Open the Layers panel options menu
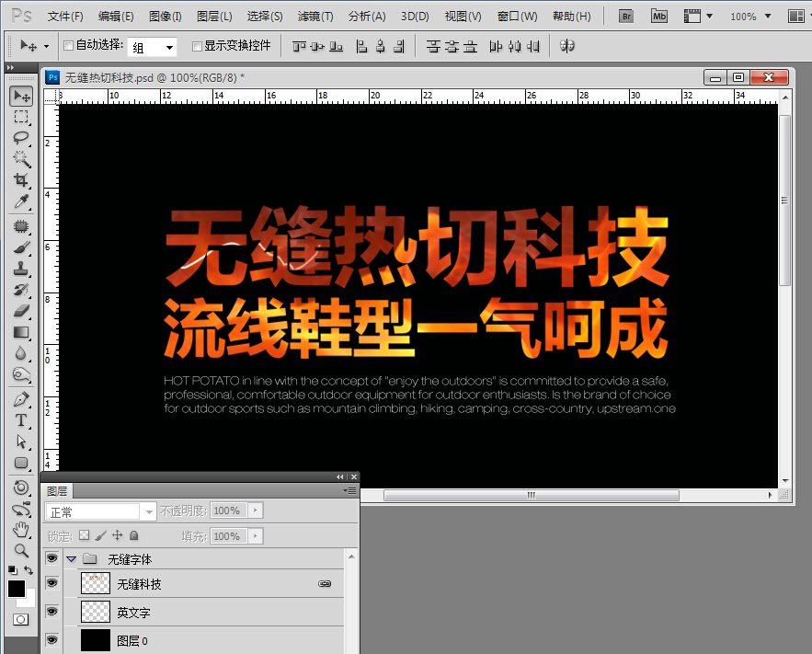The width and height of the screenshot is (812, 654). [x=349, y=490]
